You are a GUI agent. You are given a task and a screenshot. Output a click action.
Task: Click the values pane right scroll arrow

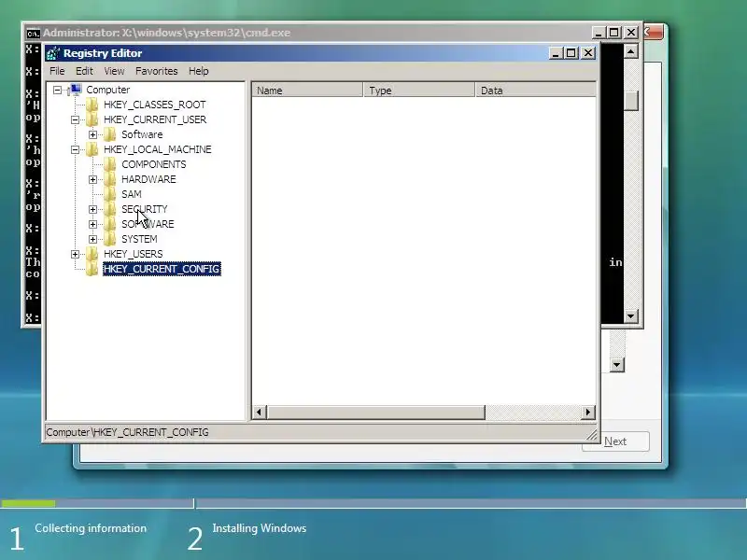(x=588, y=412)
